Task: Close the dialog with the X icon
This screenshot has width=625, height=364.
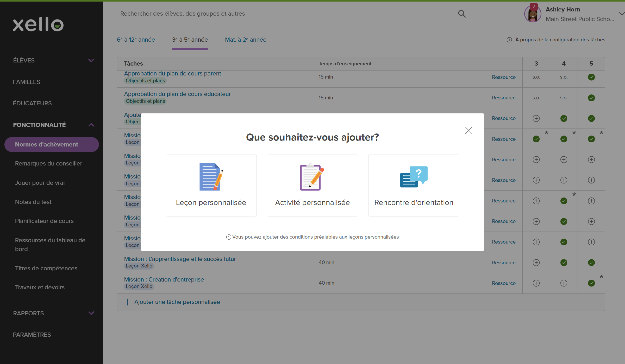Action: (468, 130)
